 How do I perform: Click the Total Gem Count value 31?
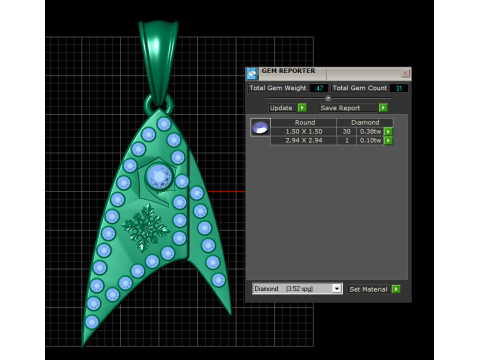[399, 88]
